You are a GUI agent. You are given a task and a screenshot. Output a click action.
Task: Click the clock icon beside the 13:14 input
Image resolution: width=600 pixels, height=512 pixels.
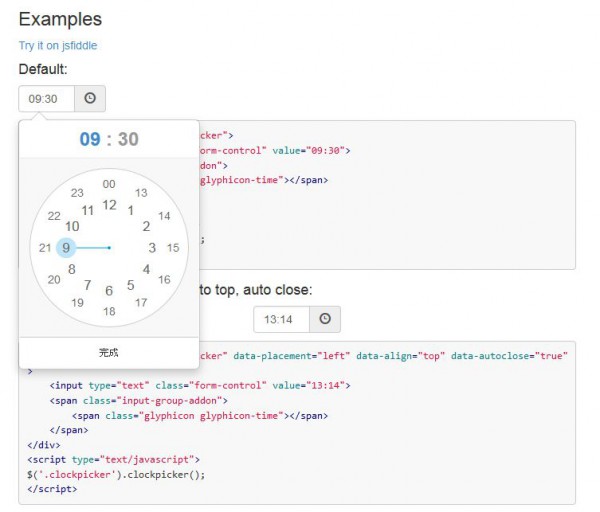[325, 319]
